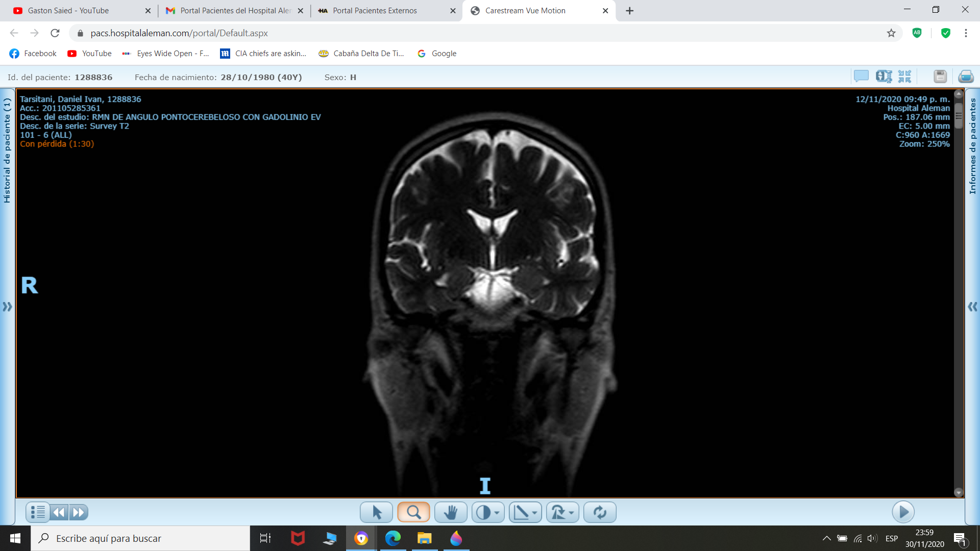The image size is (980, 551).
Task: Open Facebook bookmark
Action: pyautogui.click(x=33, y=54)
